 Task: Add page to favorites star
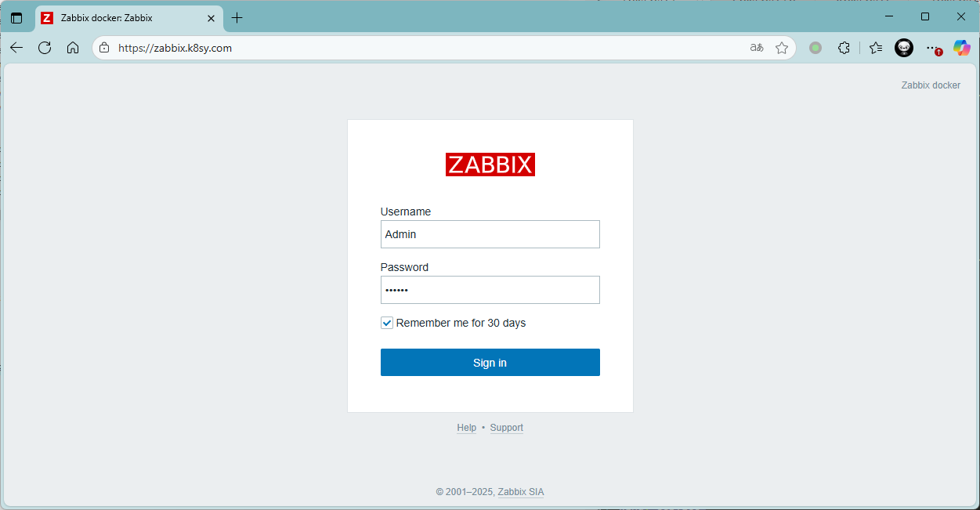point(781,48)
